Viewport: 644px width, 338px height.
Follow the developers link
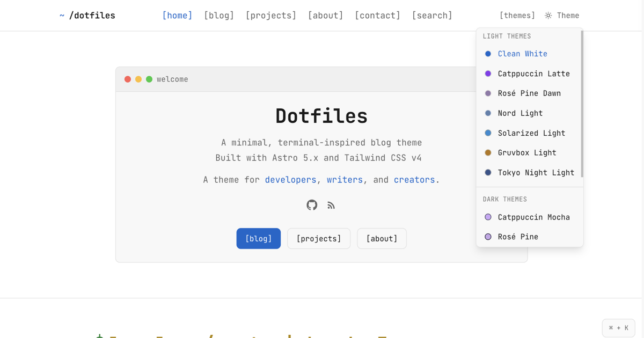tap(290, 180)
